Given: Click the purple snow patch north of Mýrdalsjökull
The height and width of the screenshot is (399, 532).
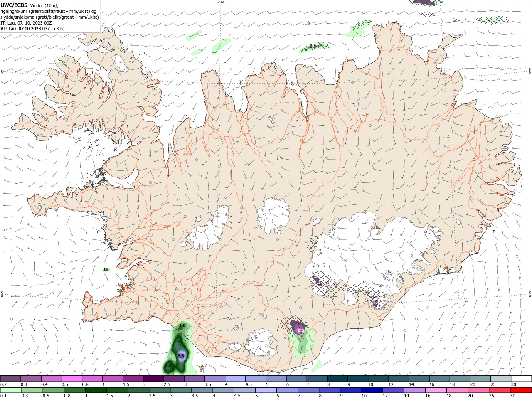Looking at the screenshot, I should (298, 327).
